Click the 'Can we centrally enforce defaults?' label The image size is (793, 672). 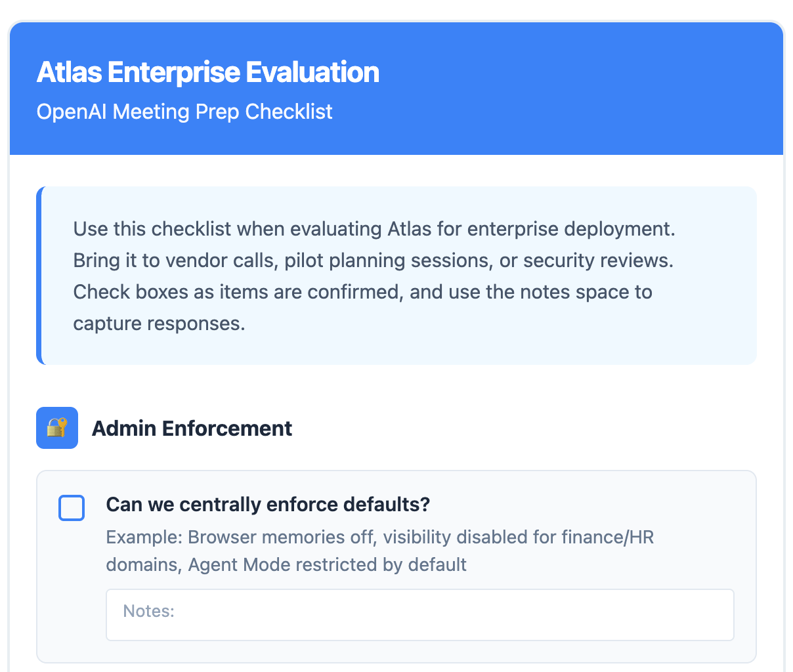coord(268,505)
